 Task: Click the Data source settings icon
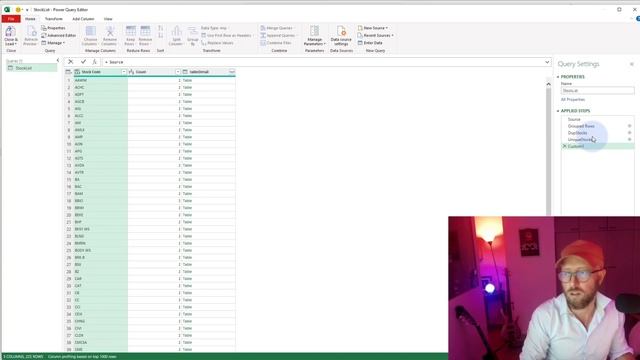(x=341, y=32)
